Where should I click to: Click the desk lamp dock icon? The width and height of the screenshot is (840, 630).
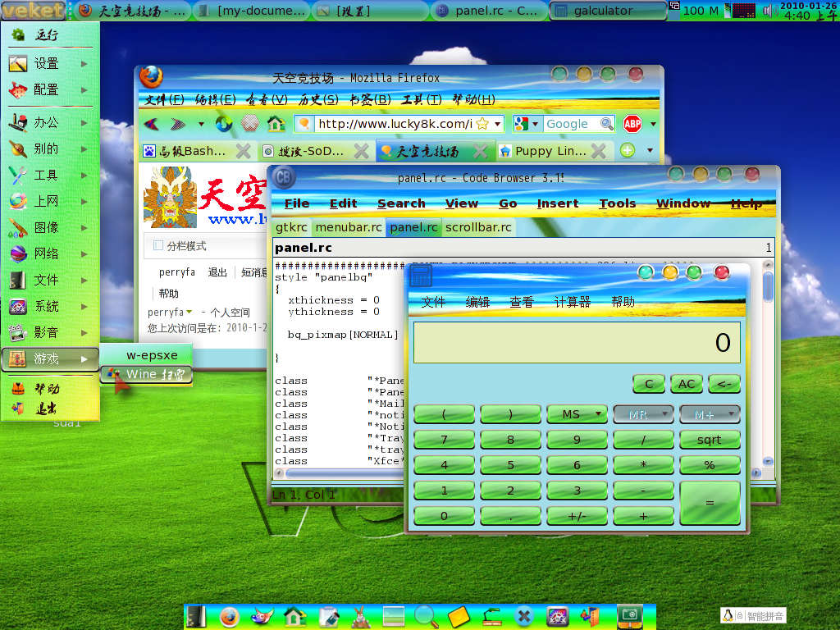coord(492,617)
